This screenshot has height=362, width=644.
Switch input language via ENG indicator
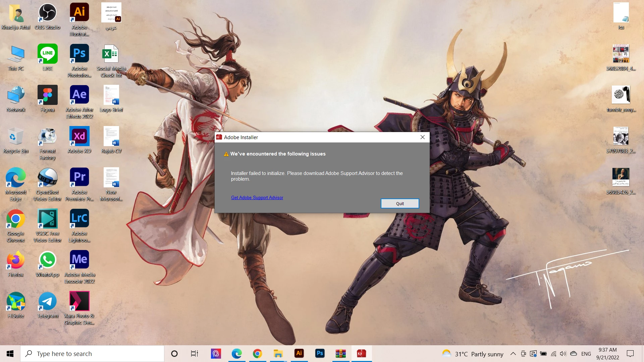pos(586,354)
